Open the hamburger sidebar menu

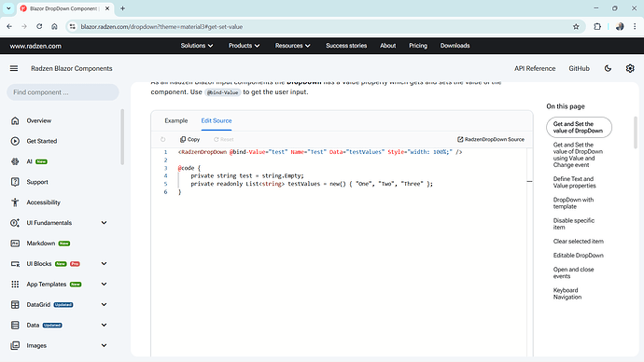tap(14, 68)
